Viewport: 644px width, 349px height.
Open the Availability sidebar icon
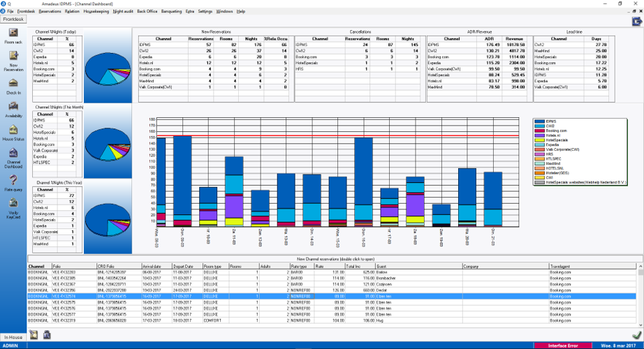click(x=13, y=106)
